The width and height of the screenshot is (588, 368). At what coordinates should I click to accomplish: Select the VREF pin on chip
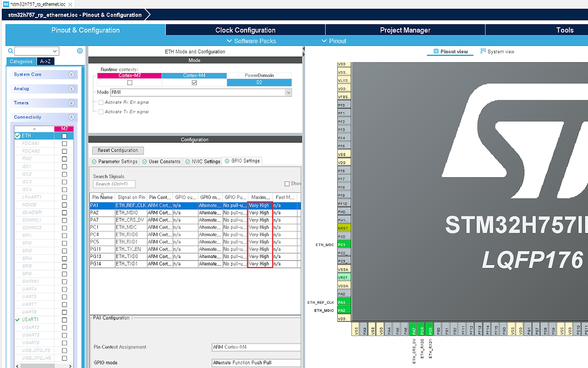[x=344, y=277]
